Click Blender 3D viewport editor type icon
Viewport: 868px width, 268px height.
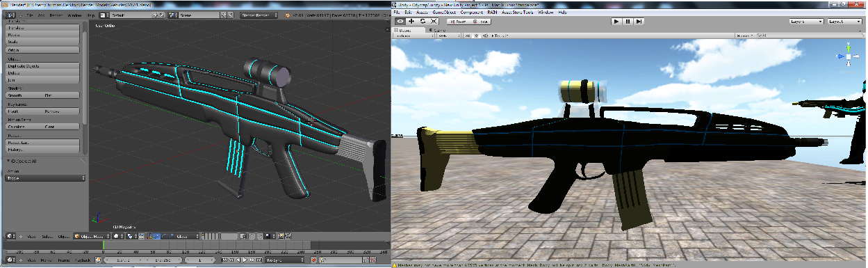pyautogui.click(x=11, y=236)
